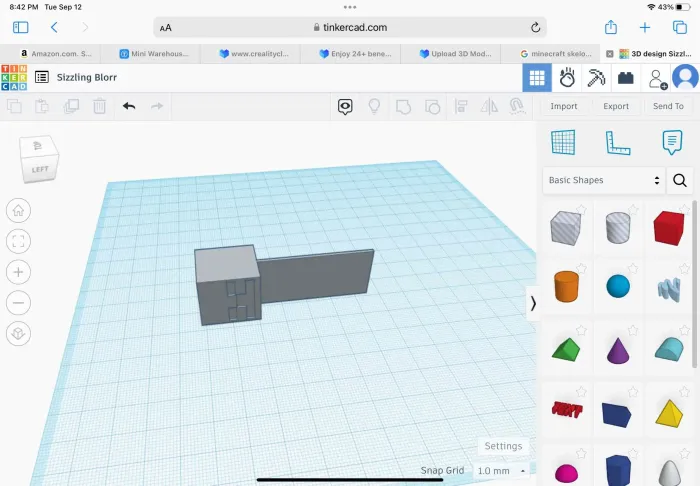Screen dimensions: 700x486
Task: Open the Notes tool
Action: click(x=672, y=143)
